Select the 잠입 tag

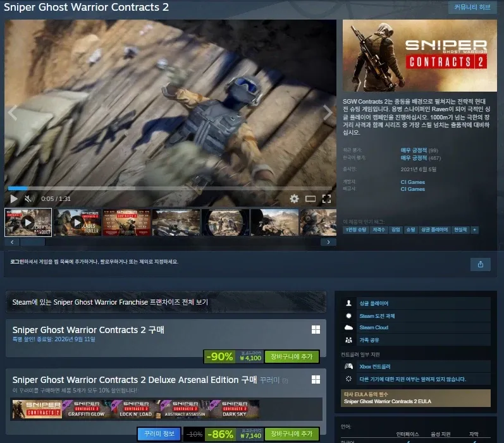(396, 229)
